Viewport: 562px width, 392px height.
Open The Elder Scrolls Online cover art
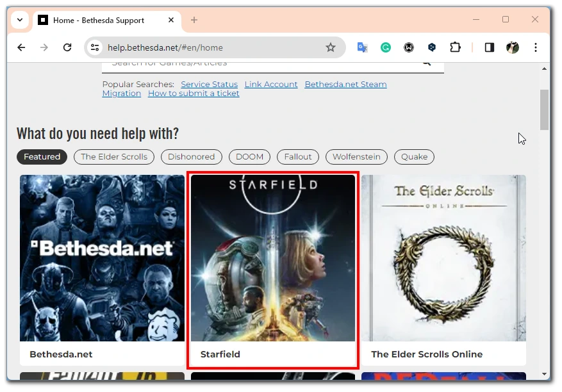pos(443,258)
